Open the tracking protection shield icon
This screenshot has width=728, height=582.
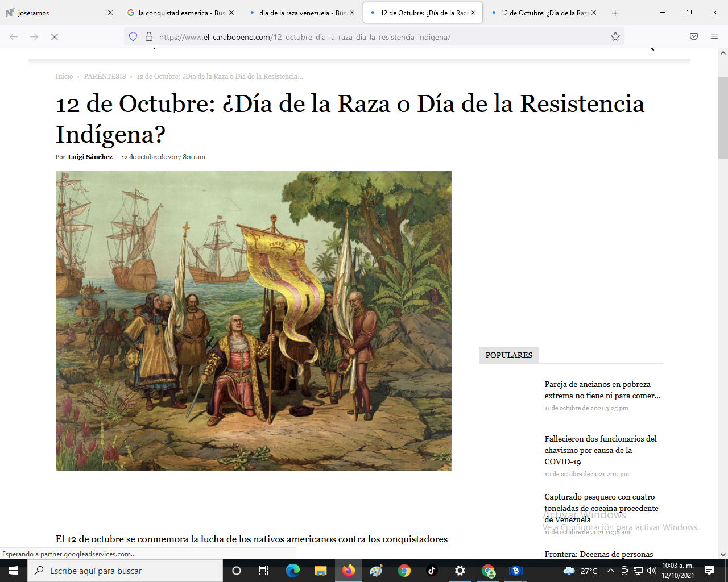(133, 37)
